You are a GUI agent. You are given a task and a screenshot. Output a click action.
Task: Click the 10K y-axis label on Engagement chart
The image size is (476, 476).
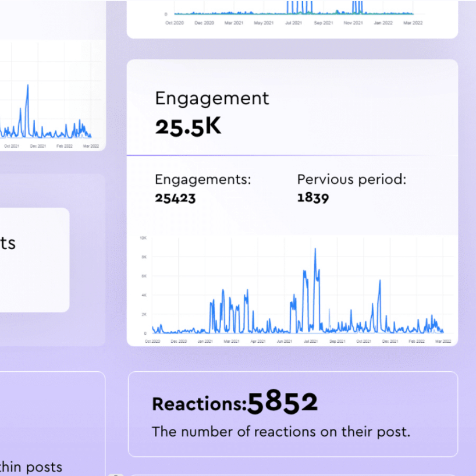(143, 238)
